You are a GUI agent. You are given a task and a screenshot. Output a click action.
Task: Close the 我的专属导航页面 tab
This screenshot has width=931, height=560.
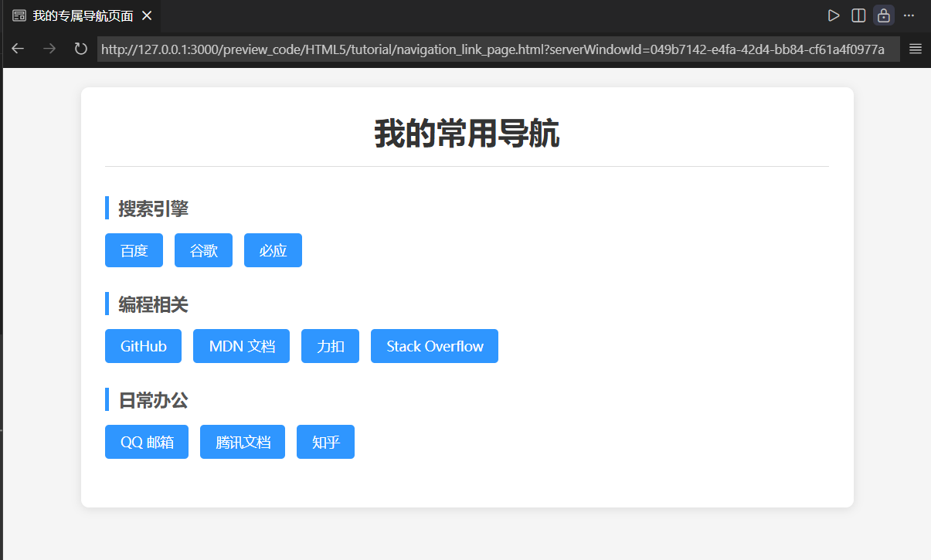point(147,15)
